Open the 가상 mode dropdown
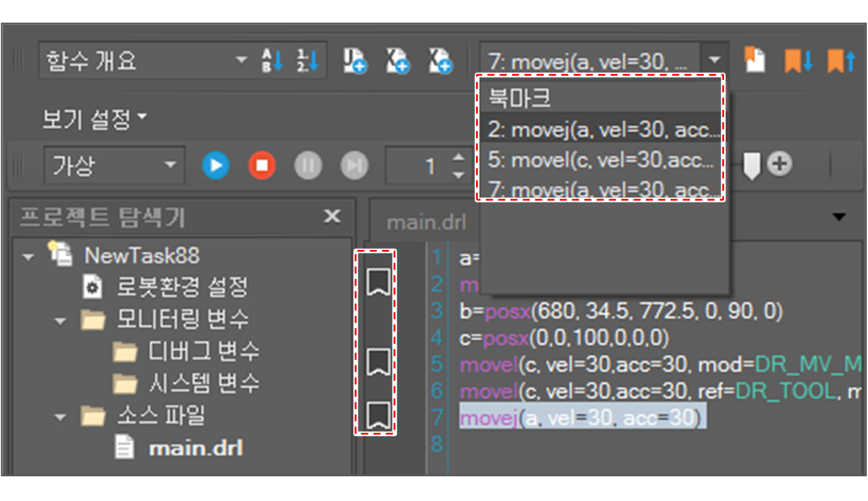The width and height of the screenshot is (868, 501). tap(170, 165)
